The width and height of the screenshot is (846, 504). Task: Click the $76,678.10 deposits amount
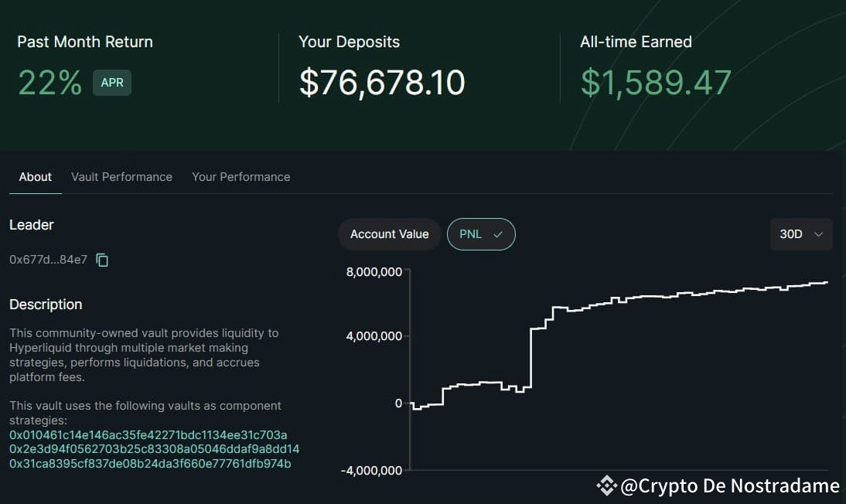click(x=382, y=82)
